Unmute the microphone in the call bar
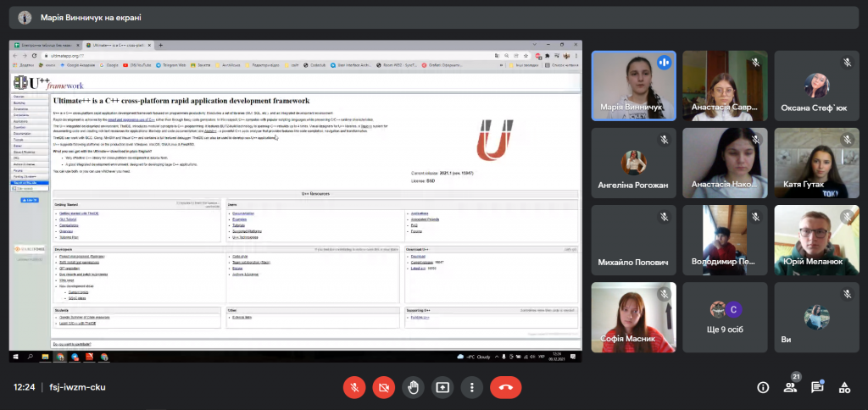 [354, 387]
